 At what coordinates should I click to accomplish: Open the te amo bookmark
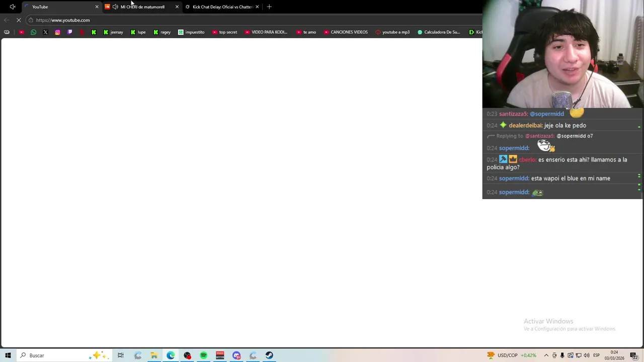306,32
